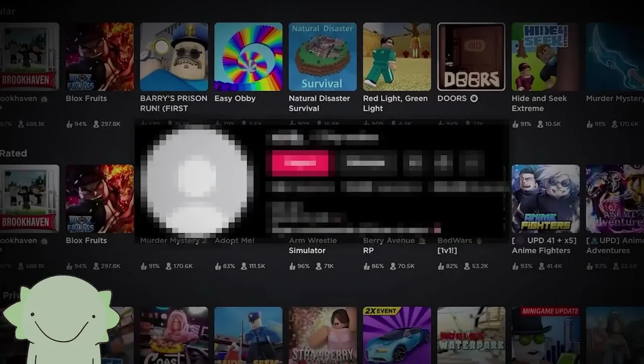Open the police officer game thumbnail in the bottom row
Screen dimensions: 644x364
[248, 335]
